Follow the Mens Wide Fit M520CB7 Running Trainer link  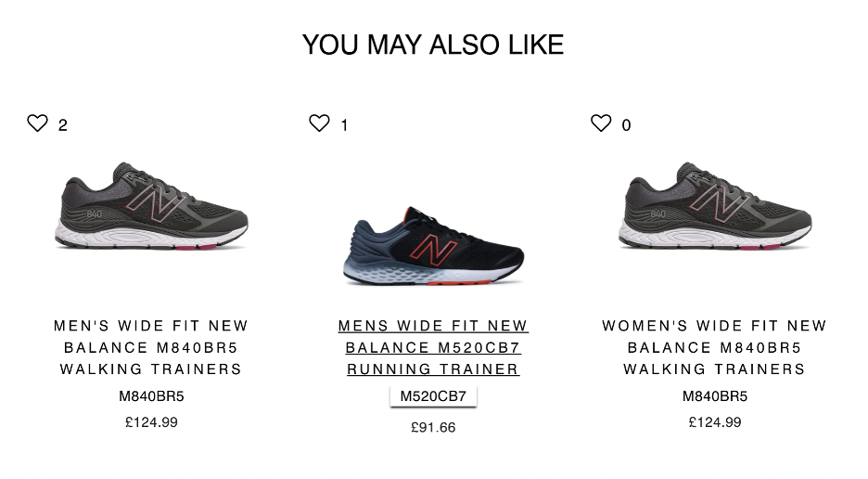point(433,347)
